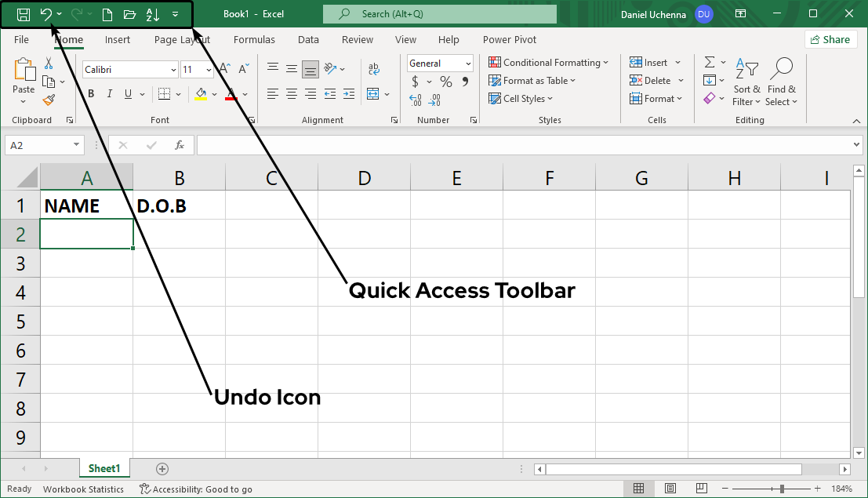Click the Insert Function fx icon
The width and height of the screenshot is (868, 498).
click(180, 145)
